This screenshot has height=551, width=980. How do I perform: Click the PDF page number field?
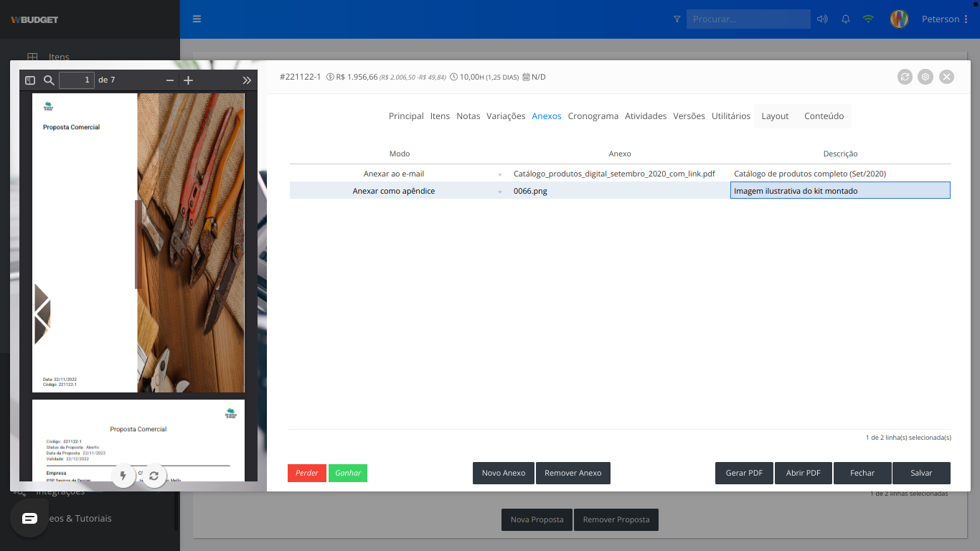pyautogui.click(x=77, y=80)
